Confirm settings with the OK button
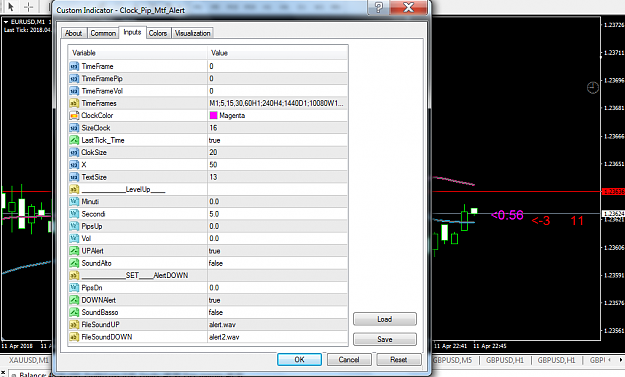Screen dimensions: 625x377 pyautogui.click(x=299, y=359)
